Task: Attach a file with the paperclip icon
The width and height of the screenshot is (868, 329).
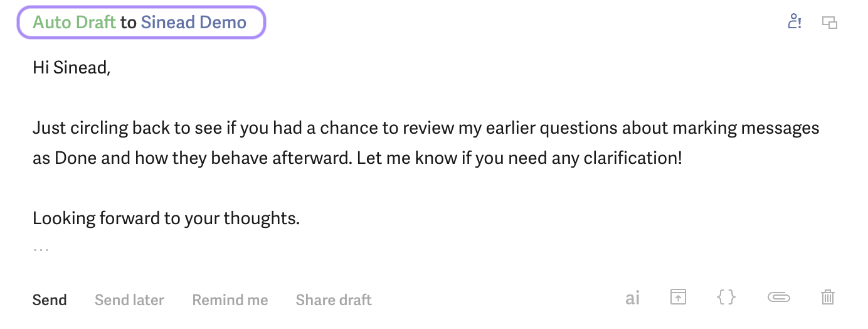Action: (779, 298)
